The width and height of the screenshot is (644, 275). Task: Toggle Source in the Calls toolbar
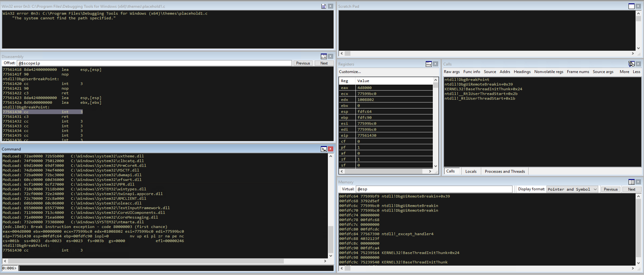coord(490,72)
